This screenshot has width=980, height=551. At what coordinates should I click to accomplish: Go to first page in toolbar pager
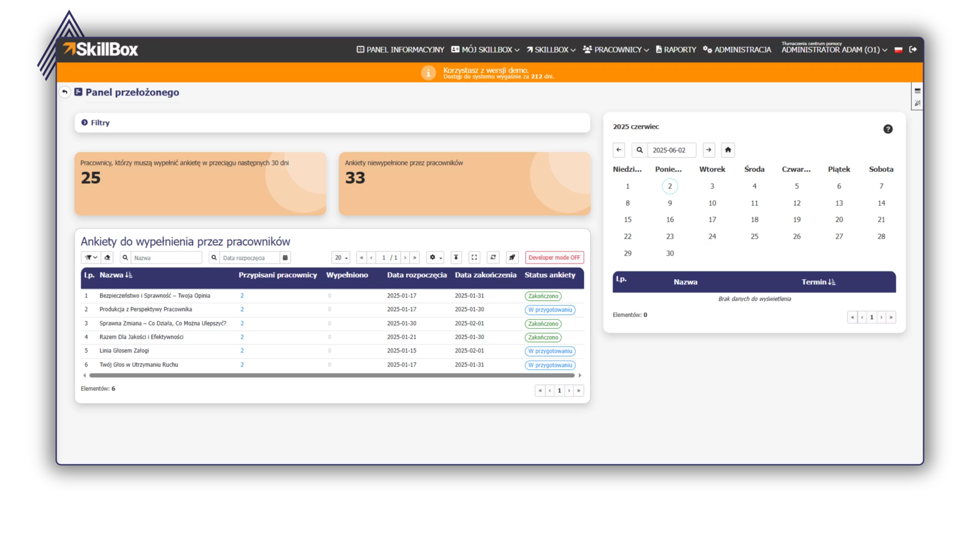[x=361, y=258]
